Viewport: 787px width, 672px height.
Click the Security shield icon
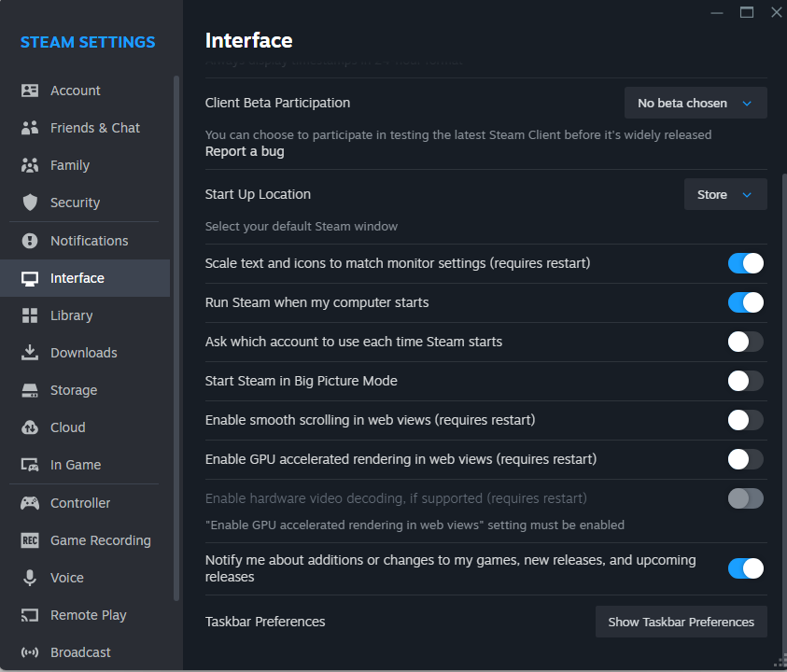30,203
